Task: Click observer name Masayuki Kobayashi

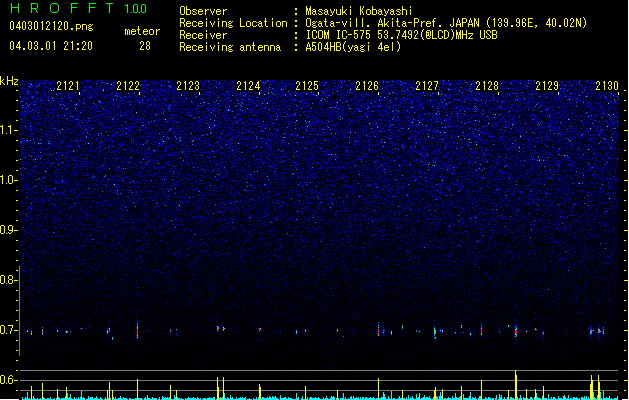Action: [x=359, y=11]
